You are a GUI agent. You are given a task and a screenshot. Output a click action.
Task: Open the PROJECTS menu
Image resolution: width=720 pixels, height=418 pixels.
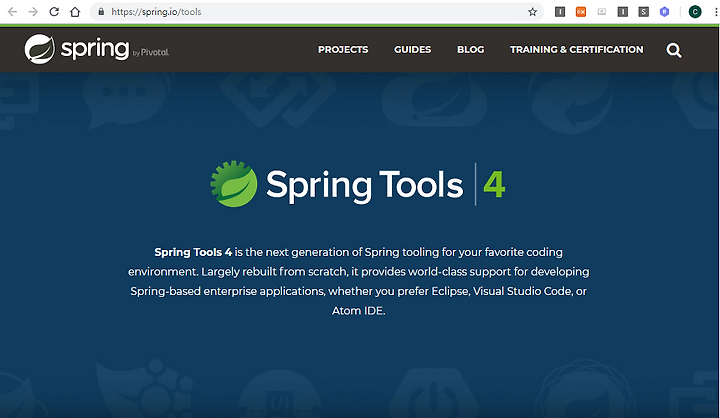pos(343,50)
